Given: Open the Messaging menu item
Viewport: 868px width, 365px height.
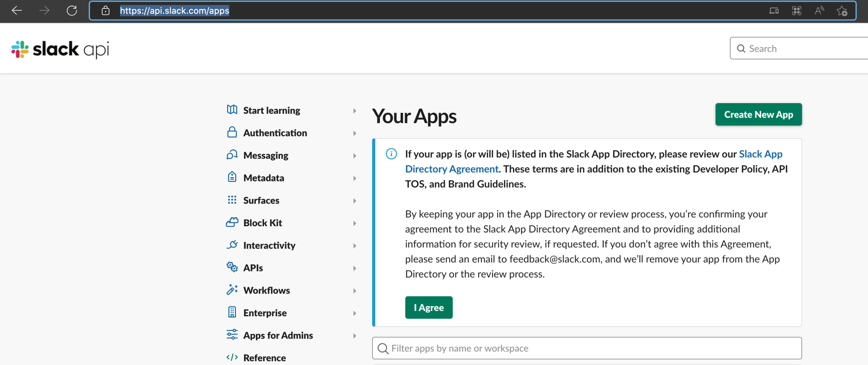Looking at the screenshot, I should [266, 155].
